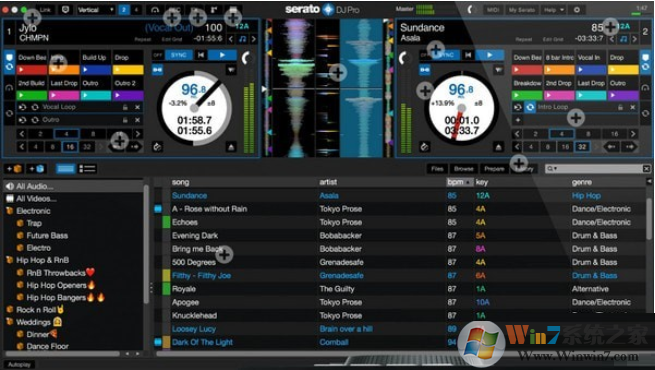Open the Help dropdown menu
The image size is (655, 370).
(x=554, y=10)
